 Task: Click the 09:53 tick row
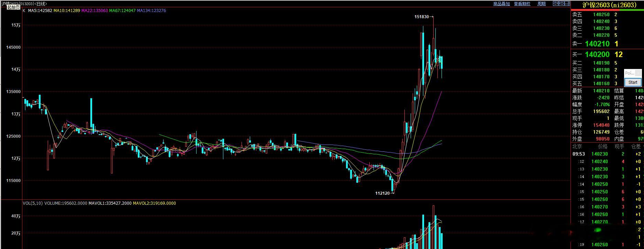click(607, 154)
